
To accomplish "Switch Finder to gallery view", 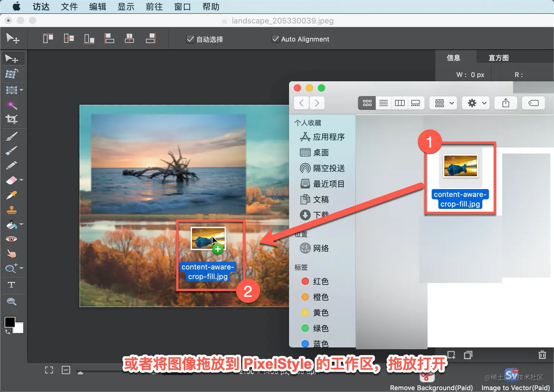I will pyautogui.click(x=416, y=103).
